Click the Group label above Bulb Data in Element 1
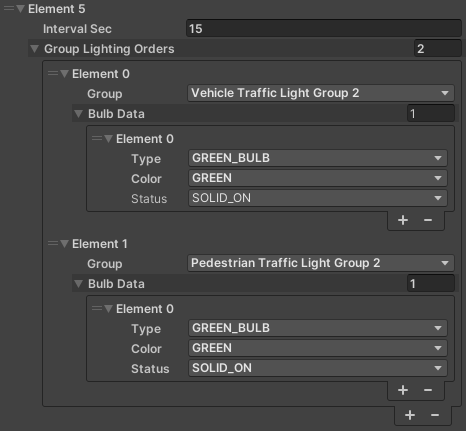Screen dimensions: 466x431 (x=105, y=264)
